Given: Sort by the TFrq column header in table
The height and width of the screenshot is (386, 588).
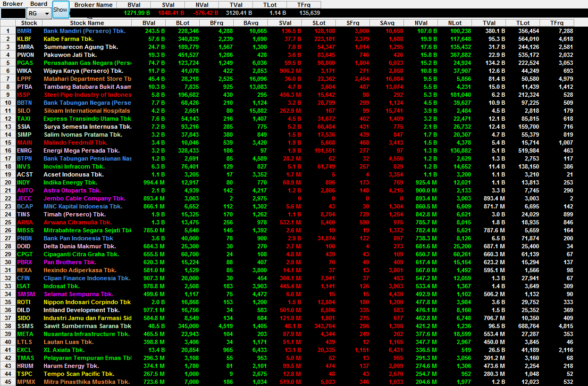Looking at the screenshot, I should [x=557, y=23].
